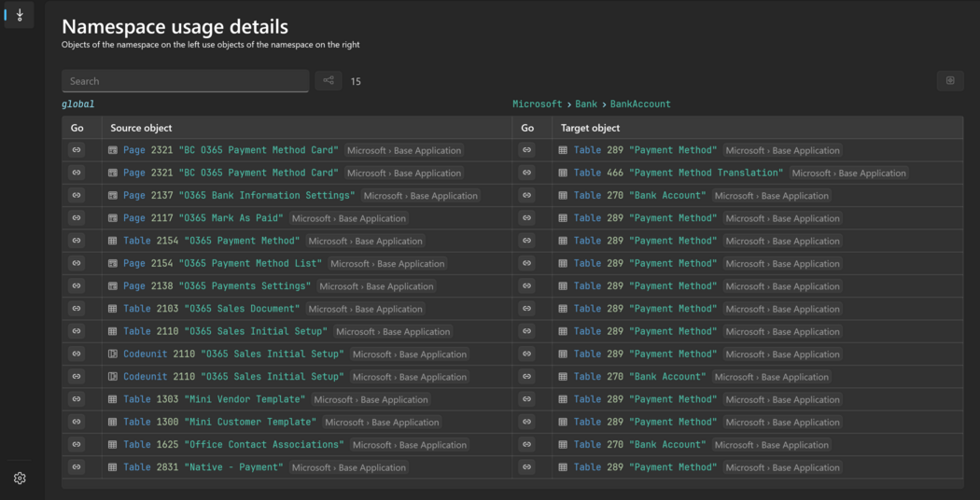The width and height of the screenshot is (980, 500).
Task: Select Bank Account target in Office Contact Associations row
Action: pos(640,444)
